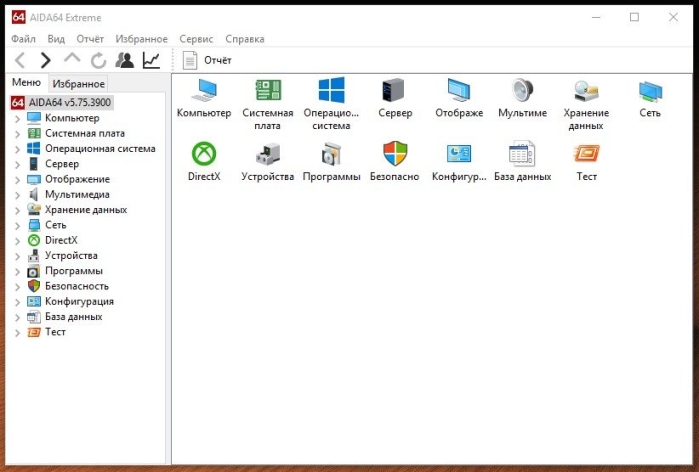Expand the Компьютер tree node chevron
The image size is (699, 472).
coord(17,119)
